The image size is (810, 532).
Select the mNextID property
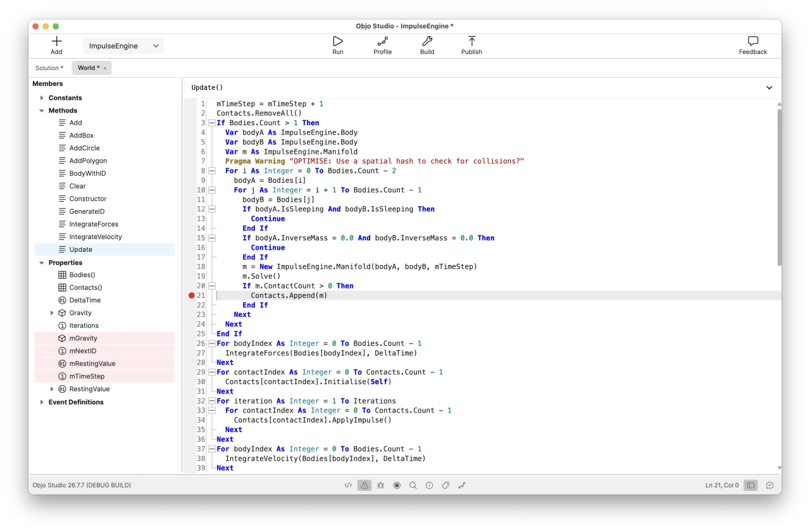click(104, 351)
